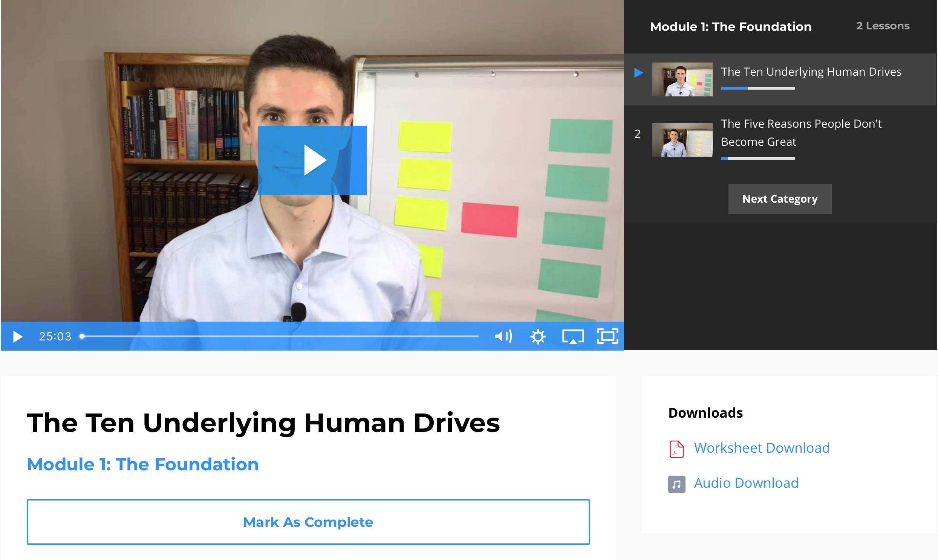
Task: Click the audio music note icon
Action: [x=676, y=484]
